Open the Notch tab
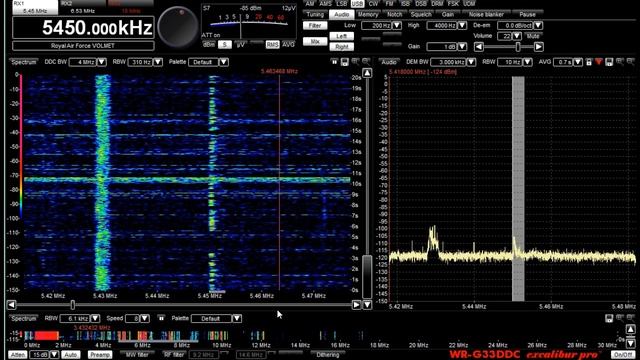This screenshot has width=640, height=360. [395, 14]
